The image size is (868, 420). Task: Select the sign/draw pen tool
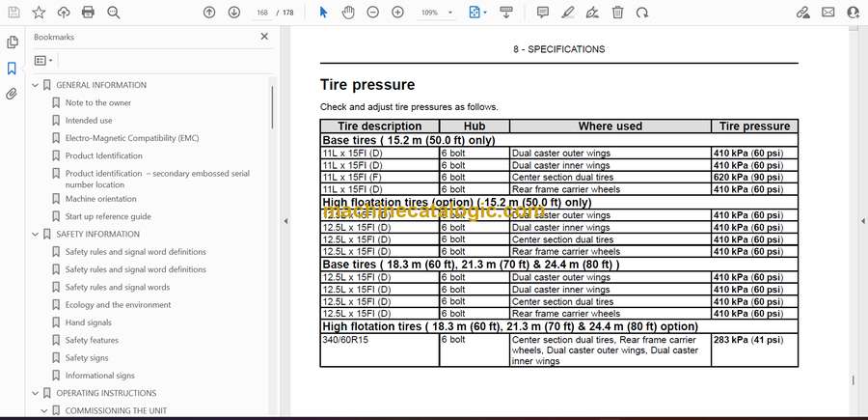pos(593,13)
